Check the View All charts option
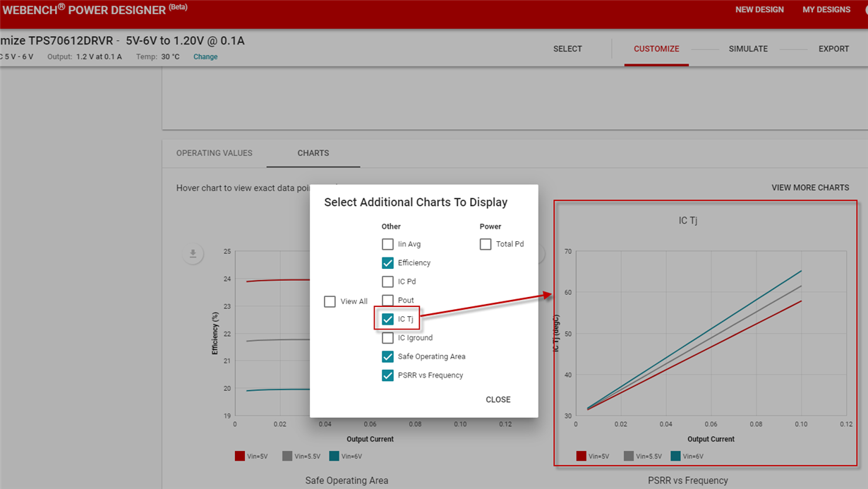The image size is (868, 489). pos(330,301)
